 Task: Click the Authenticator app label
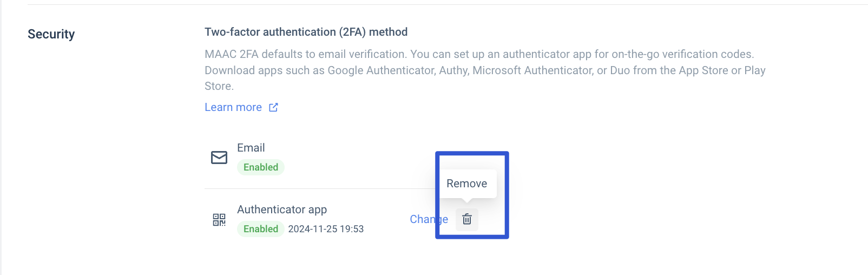[x=282, y=209]
